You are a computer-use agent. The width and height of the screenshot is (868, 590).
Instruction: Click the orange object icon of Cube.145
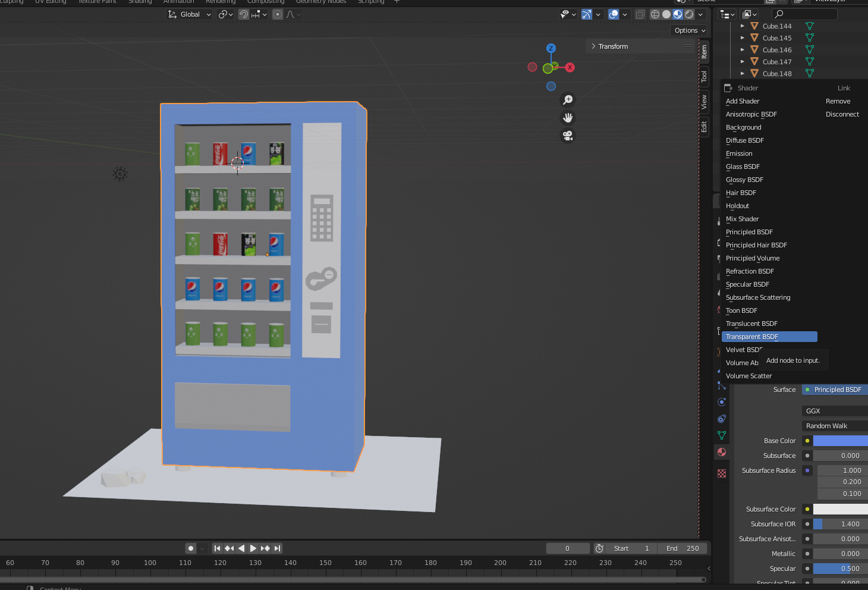click(754, 38)
